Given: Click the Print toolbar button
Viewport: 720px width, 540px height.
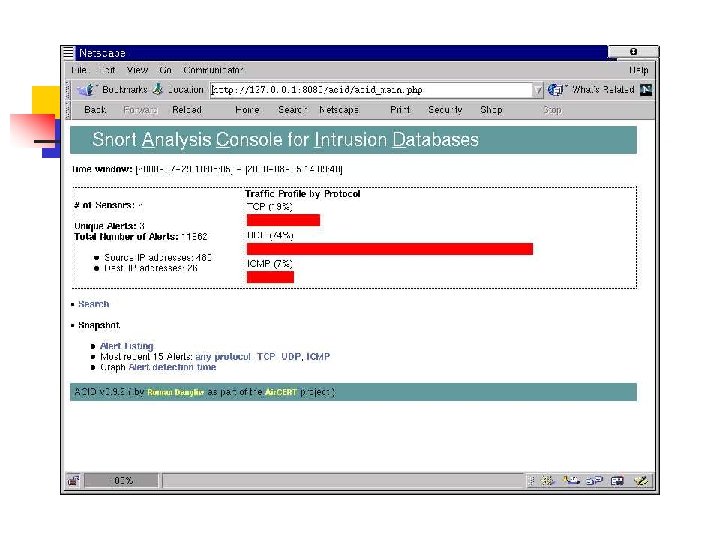Looking at the screenshot, I should point(400,110).
